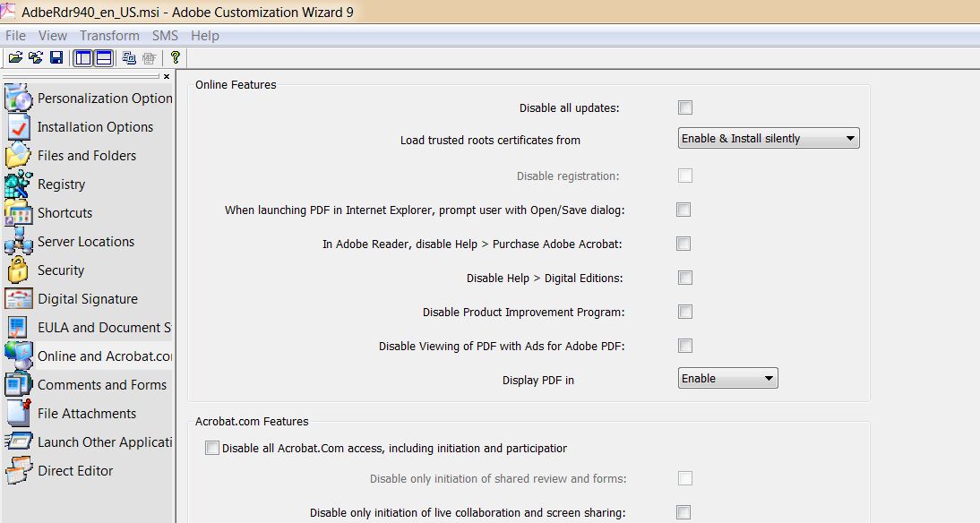Click the Open package toolbar icon
This screenshot has height=523, width=980.
point(15,57)
